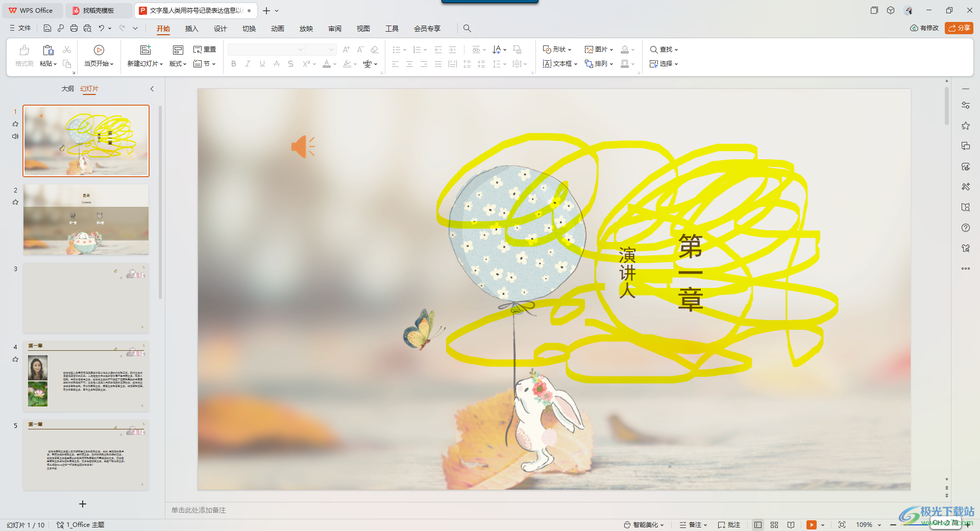Click the Paste clipboard icon
Image resolution: width=980 pixels, height=531 pixels.
coord(48,50)
